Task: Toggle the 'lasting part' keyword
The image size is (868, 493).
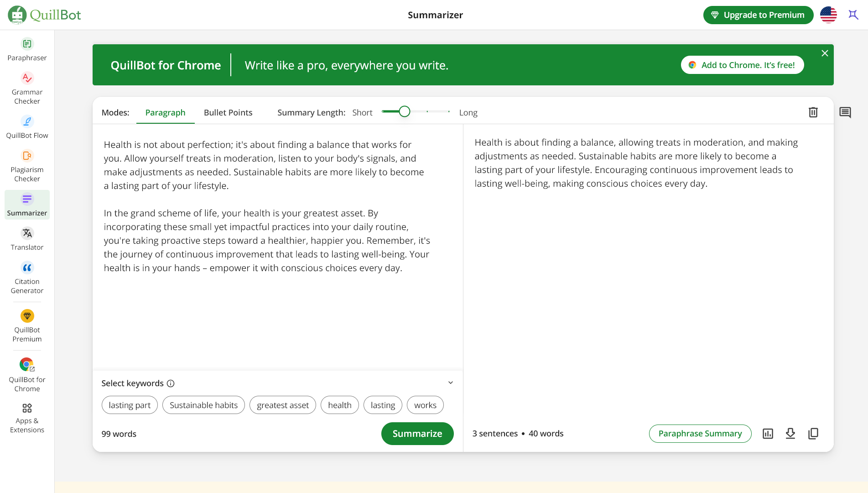Action: (130, 405)
